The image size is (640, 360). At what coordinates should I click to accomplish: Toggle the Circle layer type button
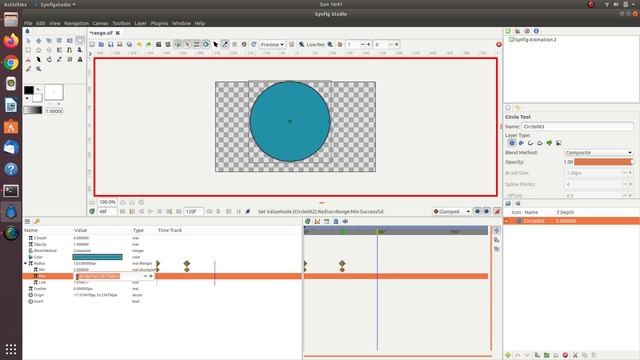click(x=512, y=143)
